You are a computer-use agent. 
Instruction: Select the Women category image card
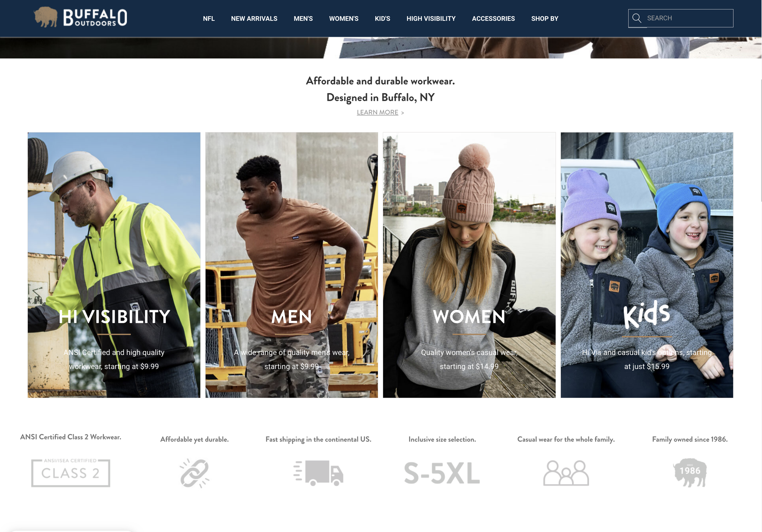click(469, 265)
